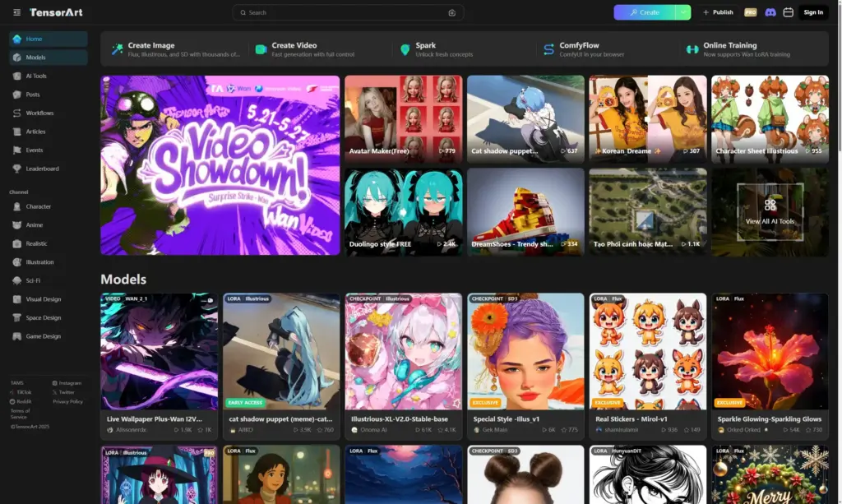Screen dimensions: 842x504
Task: Open Live Wallpaper Plus-Wan I2V model
Action: coord(159,367)
